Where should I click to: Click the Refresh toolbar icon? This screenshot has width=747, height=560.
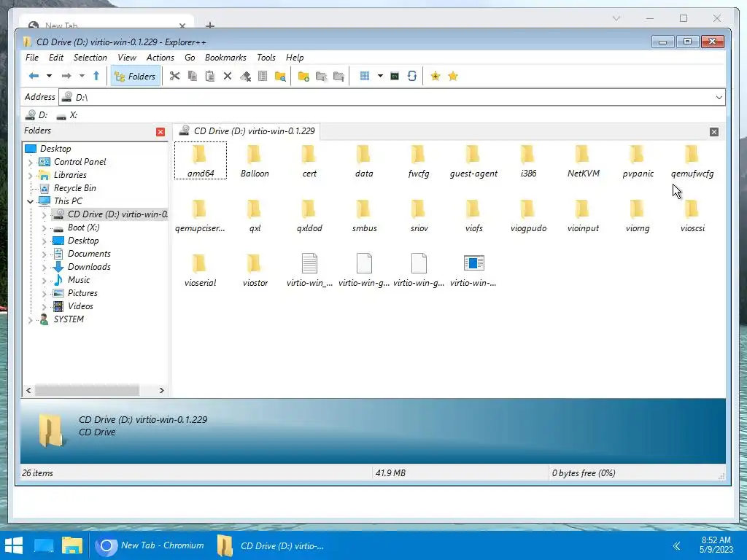tap(412, 76)
